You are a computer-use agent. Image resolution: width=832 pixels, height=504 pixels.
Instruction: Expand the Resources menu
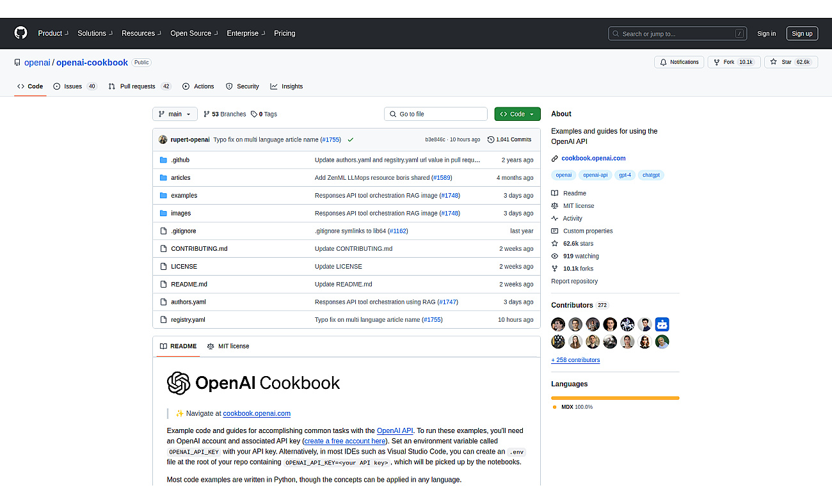(141, 33)
